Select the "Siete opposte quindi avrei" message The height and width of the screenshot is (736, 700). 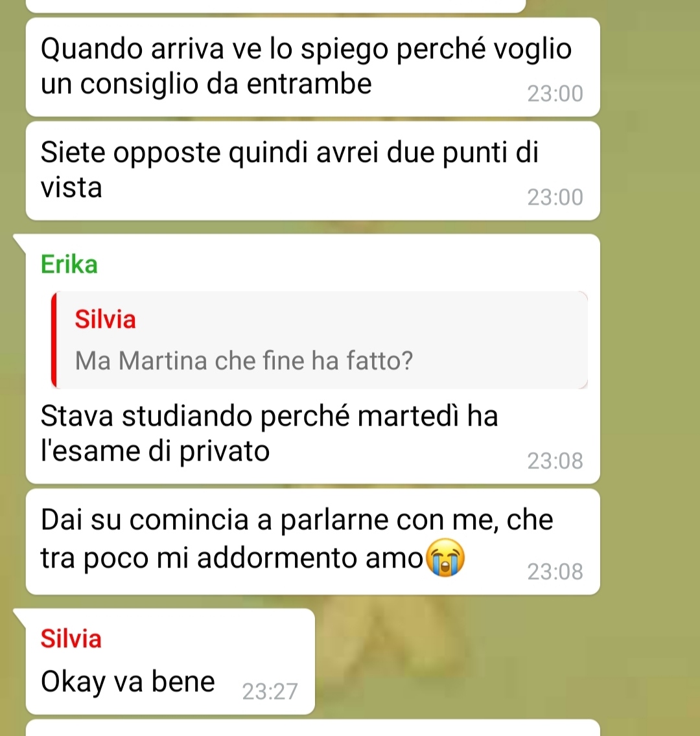pyautogui.click(x=312, y=171)
